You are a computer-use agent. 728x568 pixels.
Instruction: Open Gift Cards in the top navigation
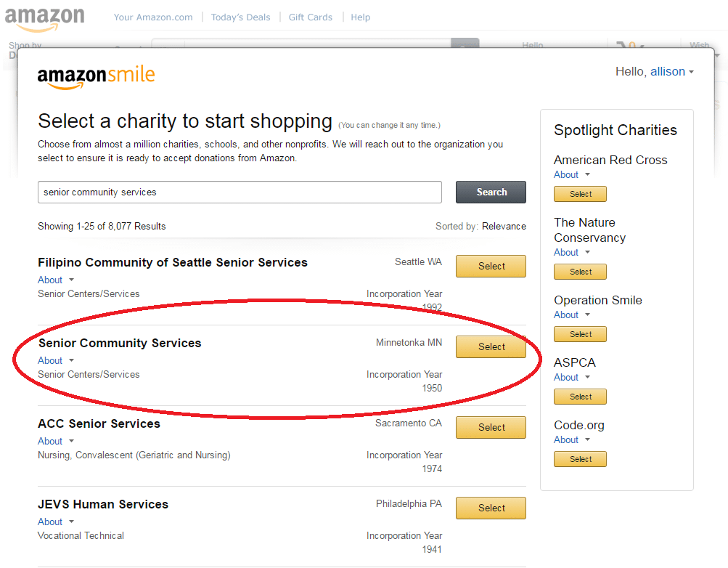click(310, 17)
